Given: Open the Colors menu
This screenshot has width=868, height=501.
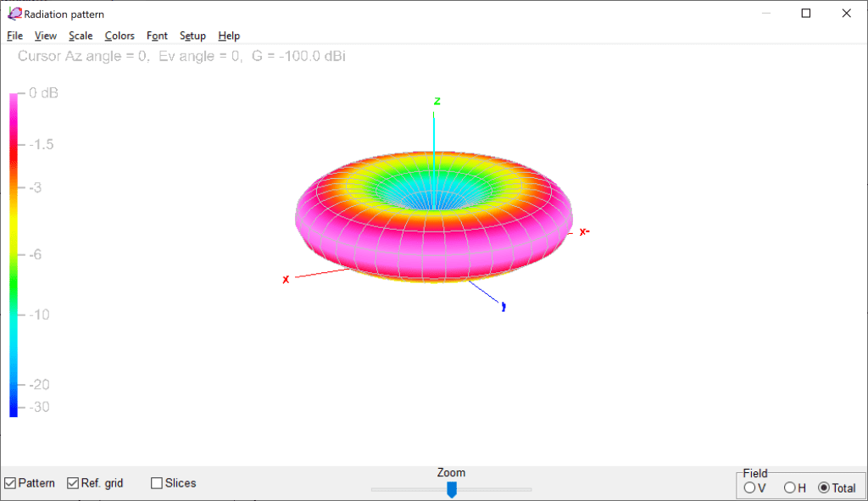Looking at the screenshot, I should 120,36.
